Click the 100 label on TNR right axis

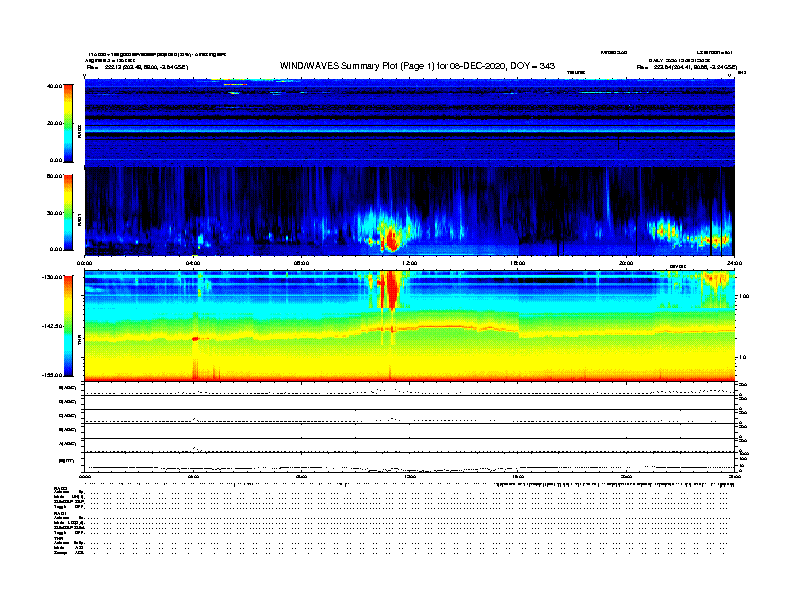(x=744, y=296)
